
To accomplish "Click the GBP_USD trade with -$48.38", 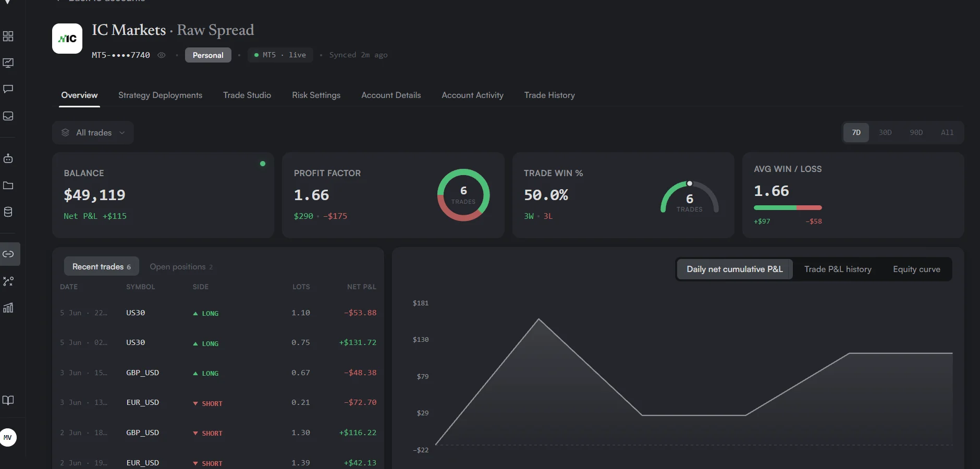I will tap(218, 373).
